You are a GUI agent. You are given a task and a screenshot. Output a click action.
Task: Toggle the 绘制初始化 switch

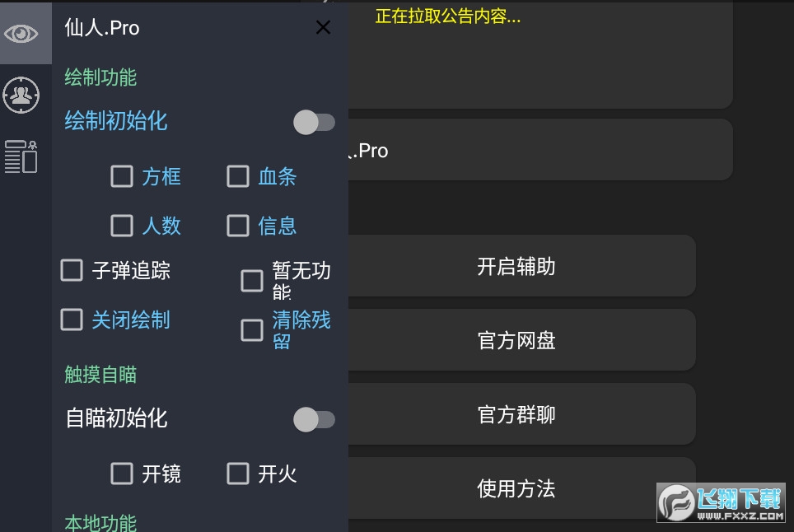[314, 122]
